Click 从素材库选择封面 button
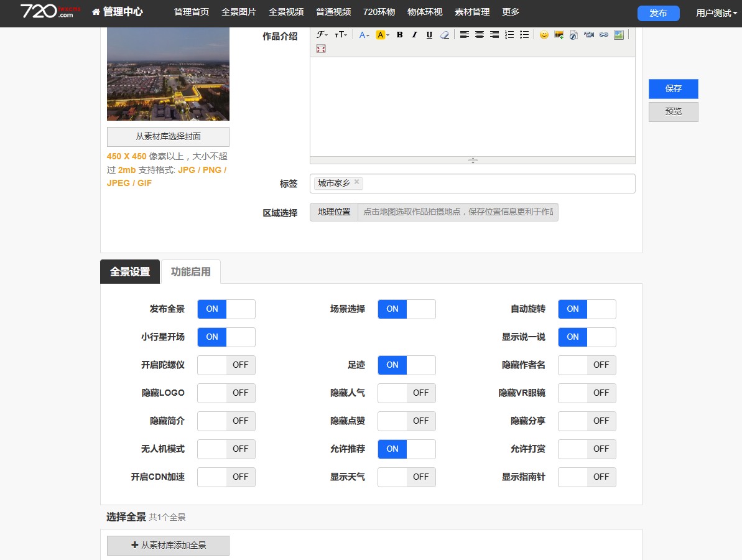742x560 pixels. tap(168, 137)
